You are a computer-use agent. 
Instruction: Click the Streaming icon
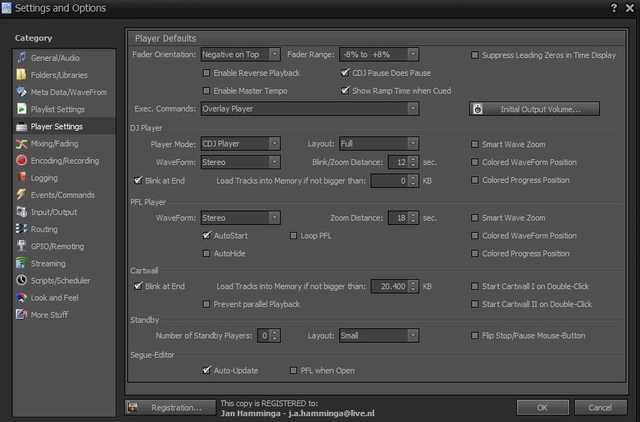click(x=21, y=263)
